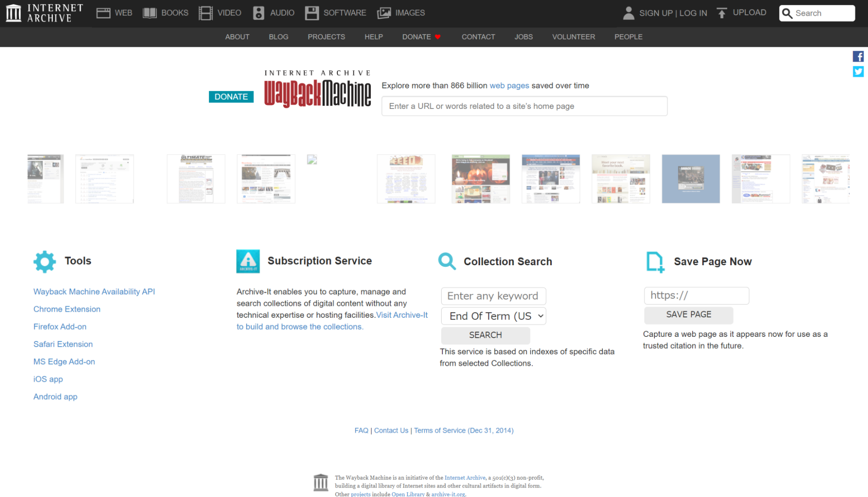The width and height of the screenshot is (868, 497).
Task: Open the Open Library footer link
Action: (408, 494)
